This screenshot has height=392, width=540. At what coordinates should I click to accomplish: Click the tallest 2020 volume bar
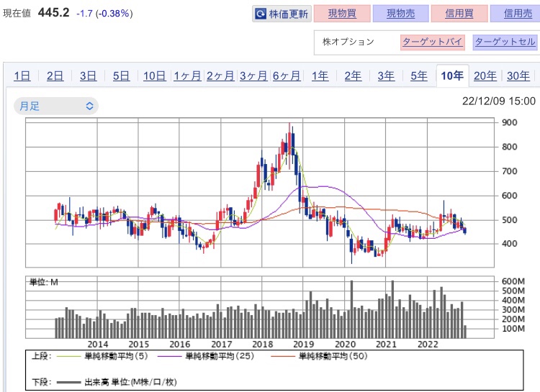coord(351,309)
